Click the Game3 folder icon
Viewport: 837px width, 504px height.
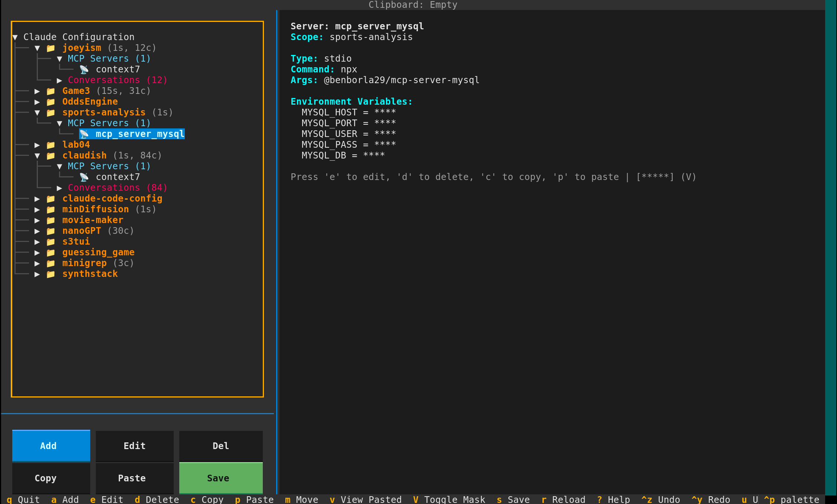(51, 91)
